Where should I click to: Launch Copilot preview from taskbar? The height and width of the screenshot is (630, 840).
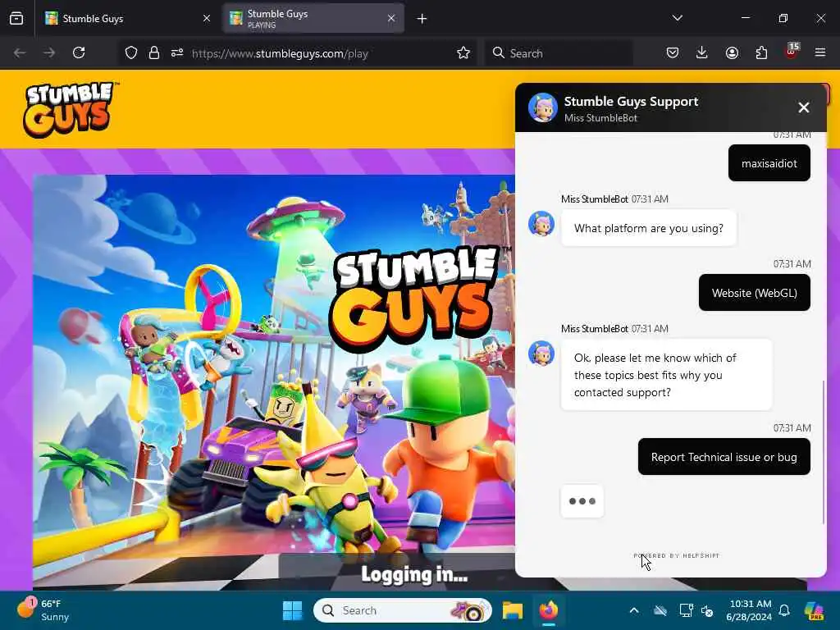[814, 610]
